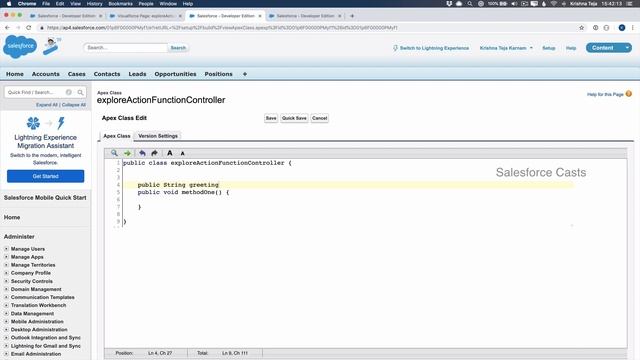Open the Accounts tab
The width and height of the screenshot is (640, 360).
click(x=46, y=74)
